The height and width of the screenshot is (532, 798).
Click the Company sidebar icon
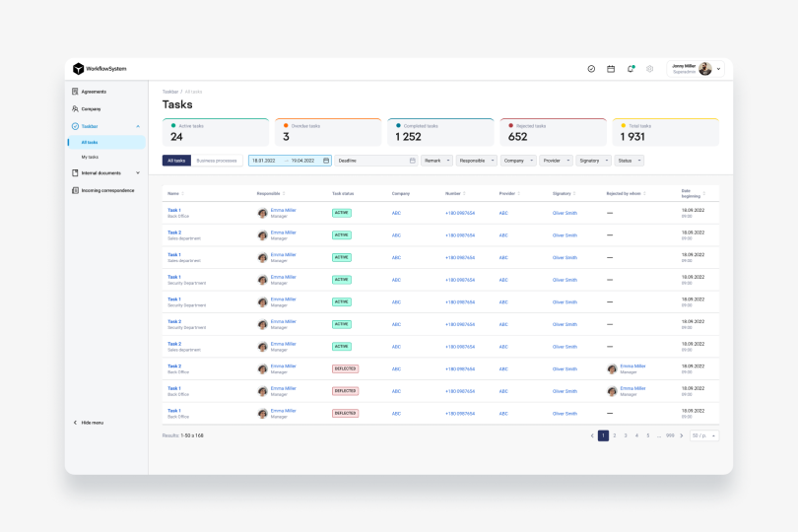(x=76, y=108)
